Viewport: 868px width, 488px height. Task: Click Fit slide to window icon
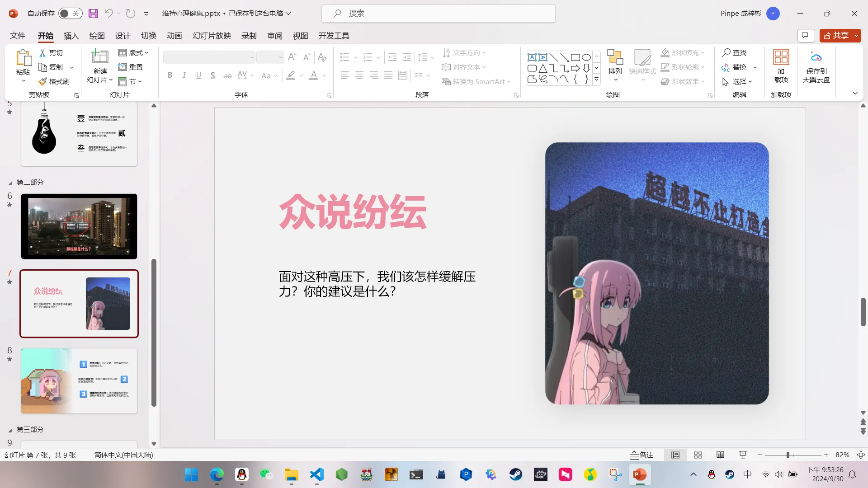861,455
